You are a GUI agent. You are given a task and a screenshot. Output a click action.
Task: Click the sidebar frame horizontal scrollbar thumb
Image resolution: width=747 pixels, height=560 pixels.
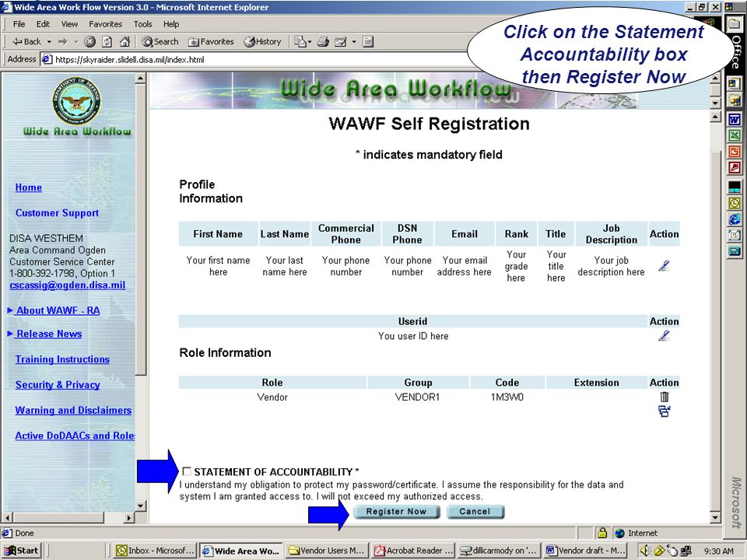[57, 517]
